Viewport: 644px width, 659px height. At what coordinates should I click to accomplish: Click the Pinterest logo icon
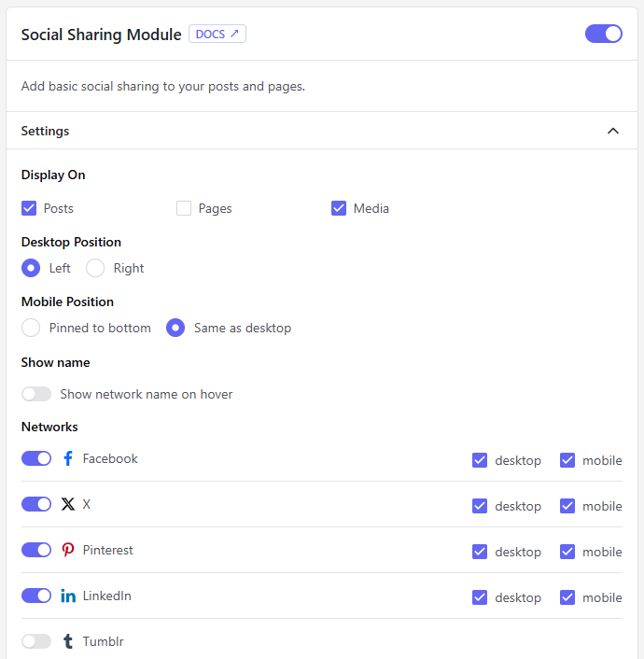[x=68, y=550]
